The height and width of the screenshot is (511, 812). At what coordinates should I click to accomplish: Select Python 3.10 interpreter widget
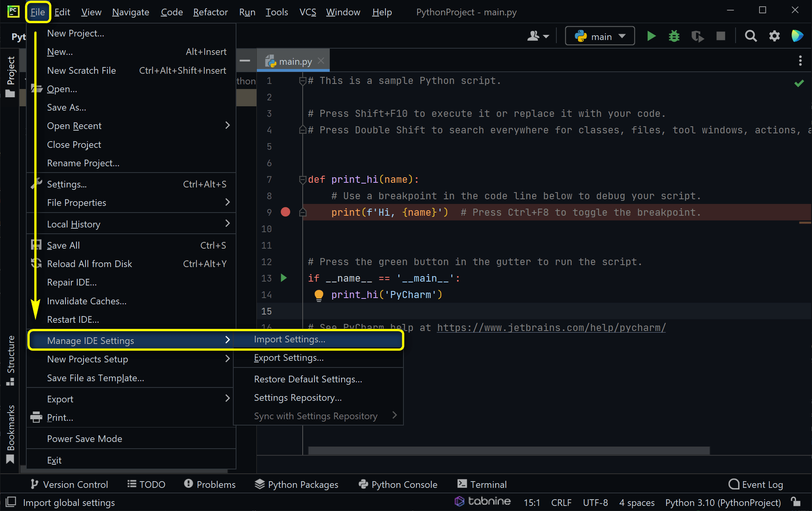pos(723,502)
